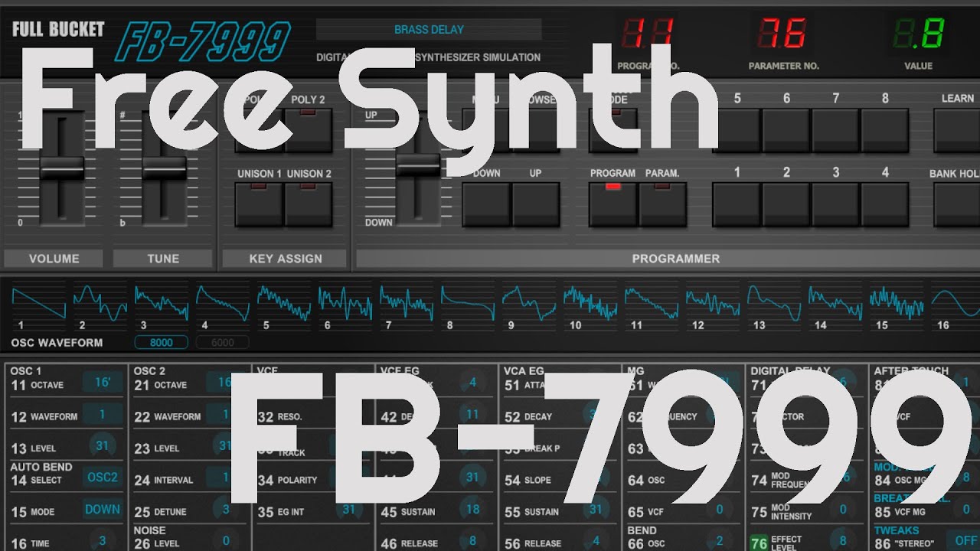Click the programmer Up button
Screen dimensions: 980x551
536,204
